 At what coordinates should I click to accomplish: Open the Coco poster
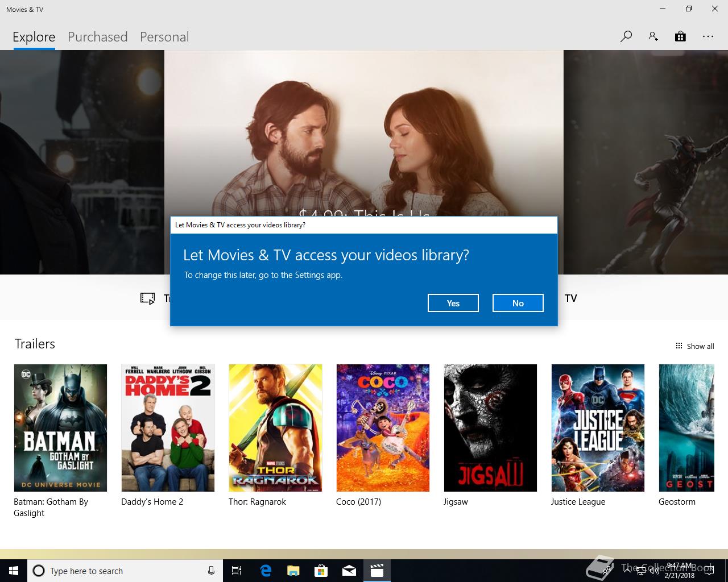coord(383,428)
